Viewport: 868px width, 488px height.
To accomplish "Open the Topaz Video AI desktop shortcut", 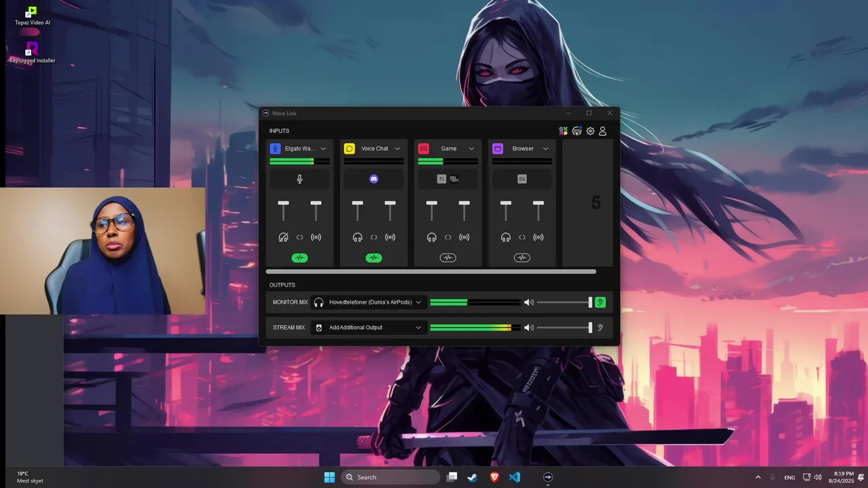I will [32, 15].
